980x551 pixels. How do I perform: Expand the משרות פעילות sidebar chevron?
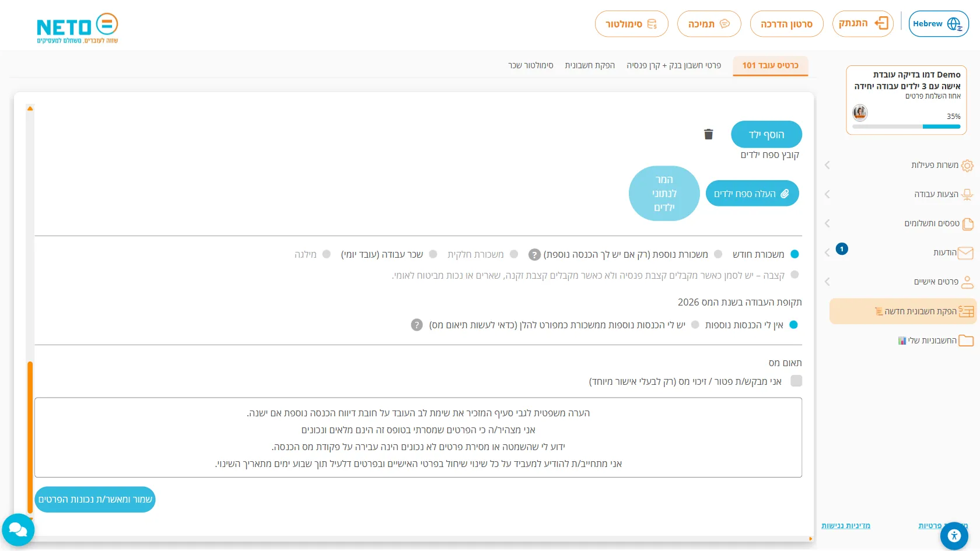(x=827, y=165)
